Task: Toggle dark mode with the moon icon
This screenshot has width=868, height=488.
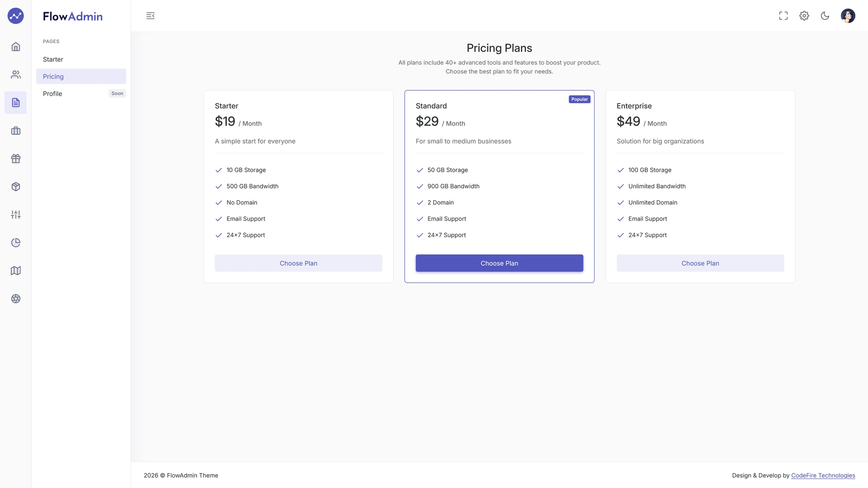Action: 825,16
